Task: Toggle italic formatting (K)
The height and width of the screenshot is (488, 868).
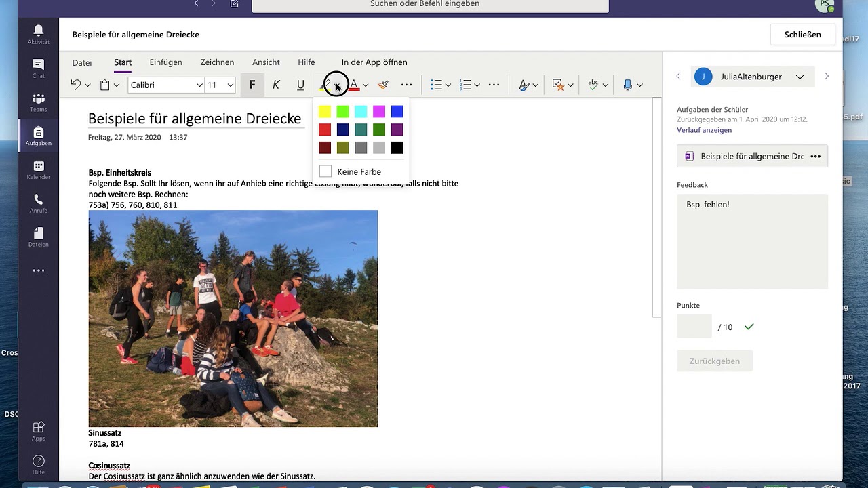Action: [276, 85]
